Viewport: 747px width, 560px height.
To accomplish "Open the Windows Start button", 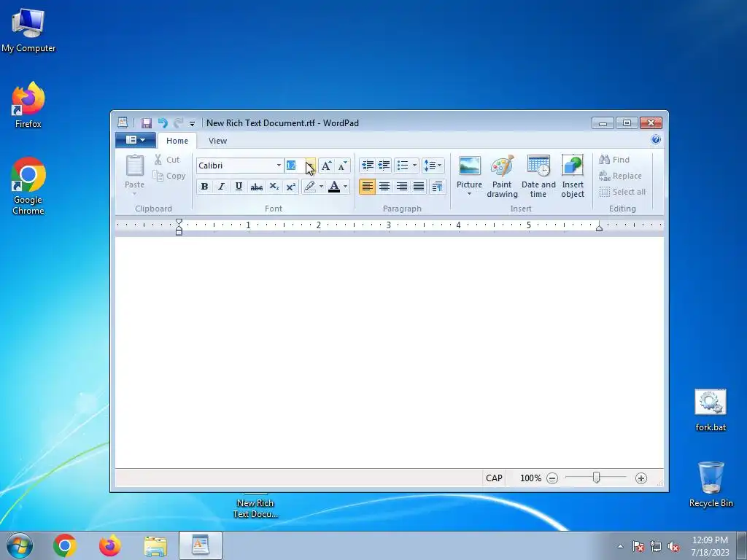I will pyautogui.click(x=20, y=545).
